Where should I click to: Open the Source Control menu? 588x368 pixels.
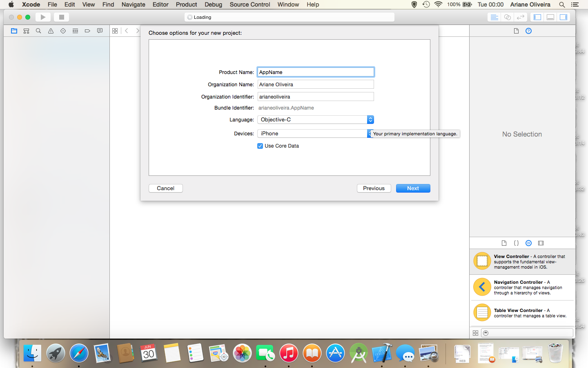point(249,4)
